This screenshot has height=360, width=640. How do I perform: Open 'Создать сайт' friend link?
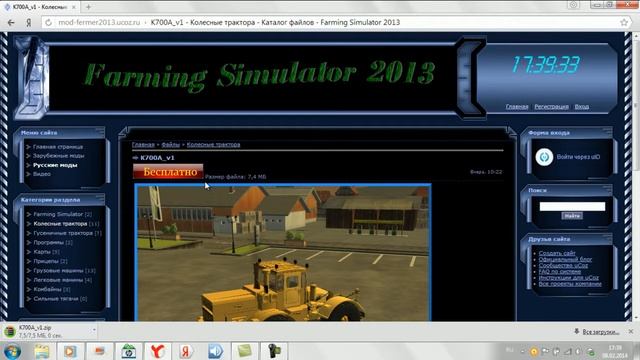[x=557, y=253]
